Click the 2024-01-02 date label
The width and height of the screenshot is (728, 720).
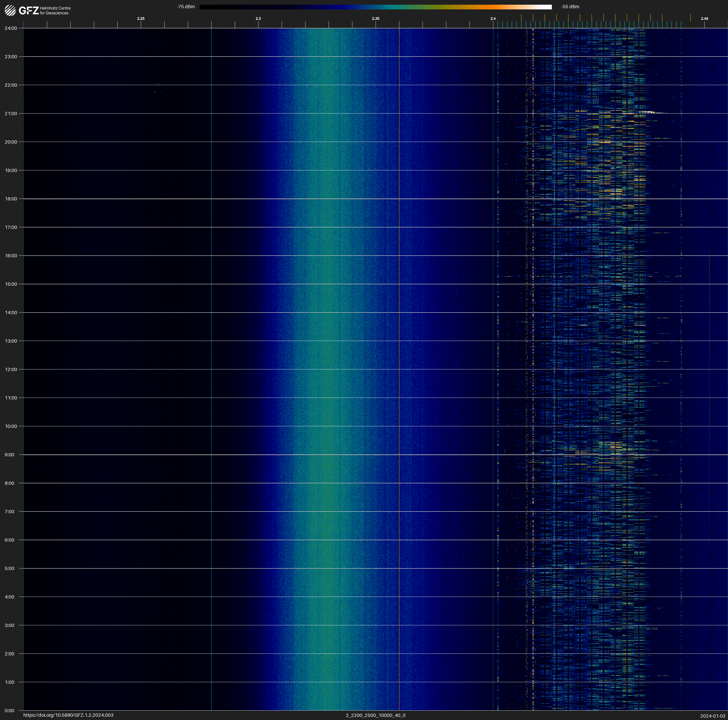(713, 716)
